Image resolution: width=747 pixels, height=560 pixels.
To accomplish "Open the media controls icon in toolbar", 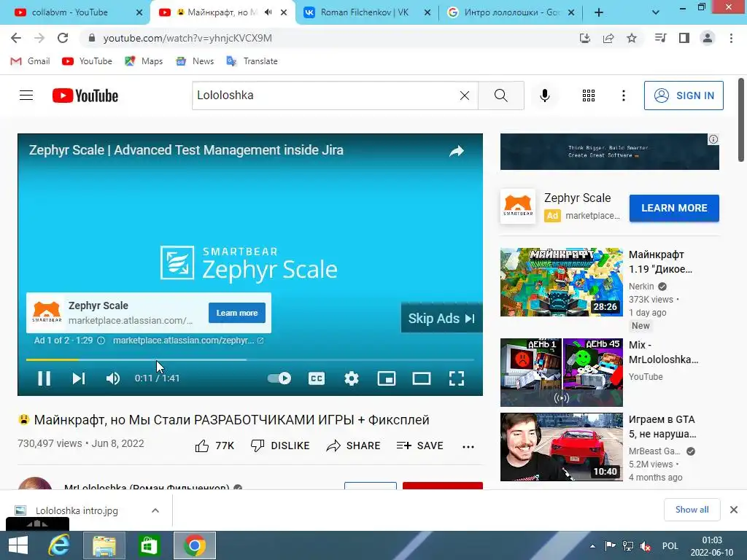I will point(660,38).
